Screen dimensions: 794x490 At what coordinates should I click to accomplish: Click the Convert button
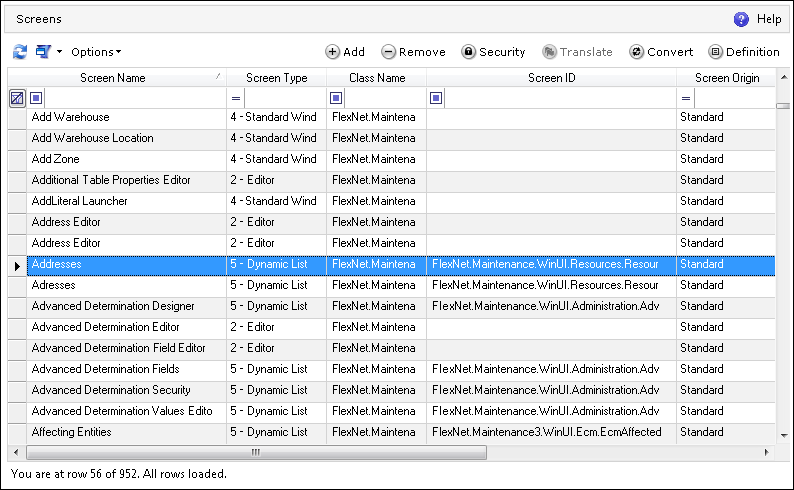pyautogui.click(x=661, y=52)
